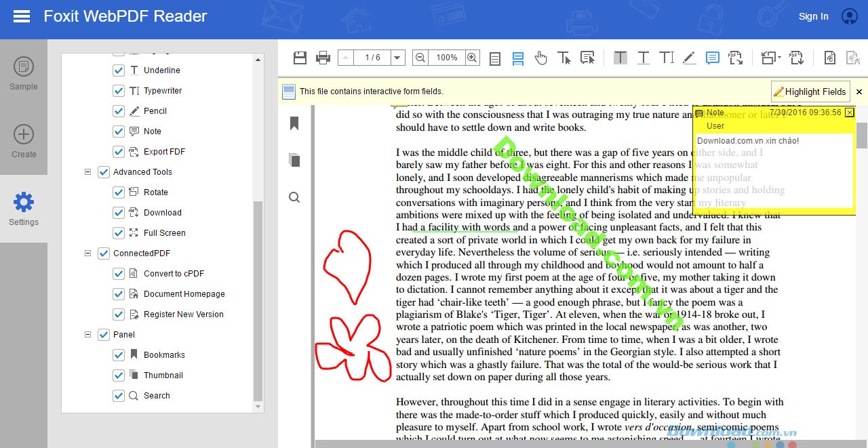Image resolution: width=868 pixels, height=448 pixels.
Task: Collapse the Advanced Tools tree group
Action: click(x=87, y=172)
